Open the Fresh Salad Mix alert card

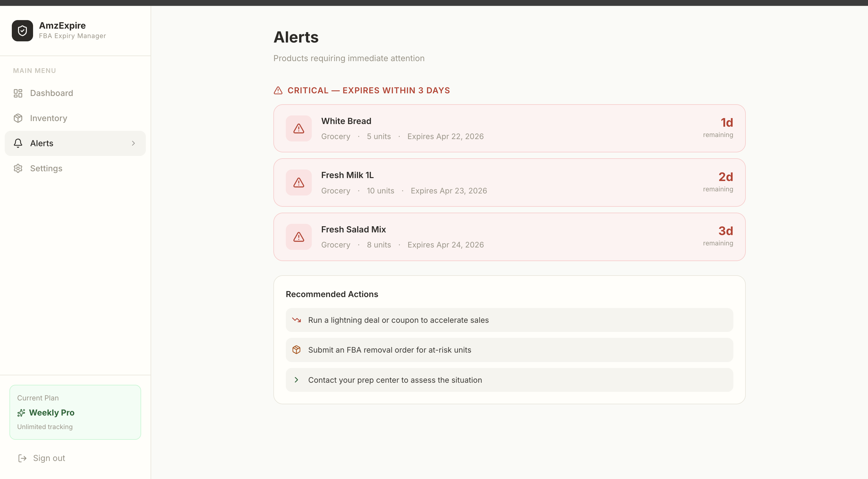pyautogui.click(x=509, y=237)
